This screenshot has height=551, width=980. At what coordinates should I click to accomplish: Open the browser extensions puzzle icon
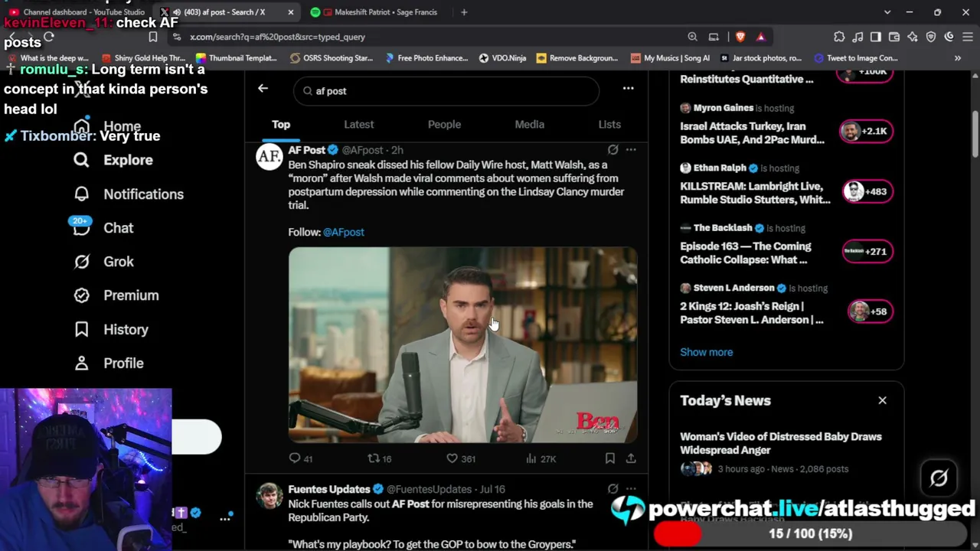(x=839, y=37)
